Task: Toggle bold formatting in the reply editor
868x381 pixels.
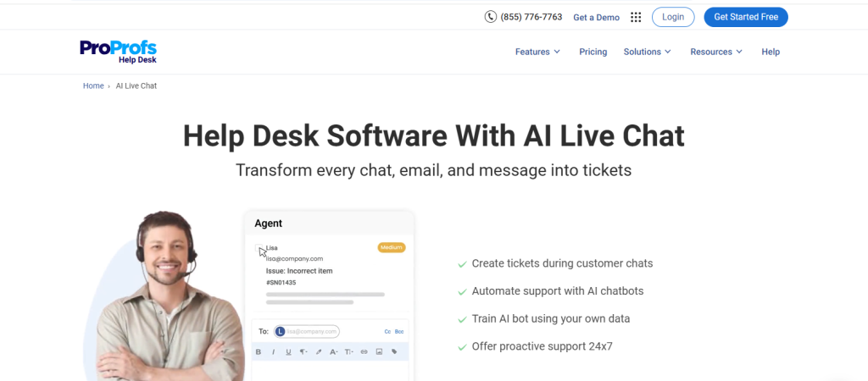Action: pos(259,351)
